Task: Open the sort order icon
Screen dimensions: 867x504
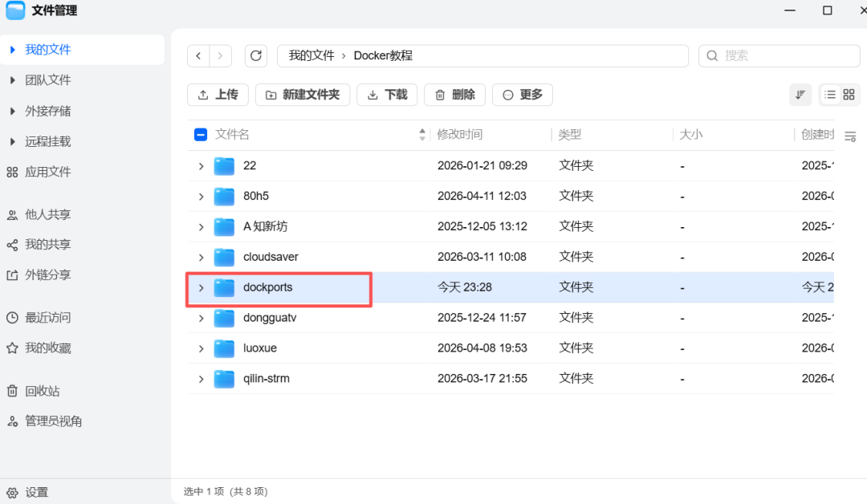Action: [800, 95]
